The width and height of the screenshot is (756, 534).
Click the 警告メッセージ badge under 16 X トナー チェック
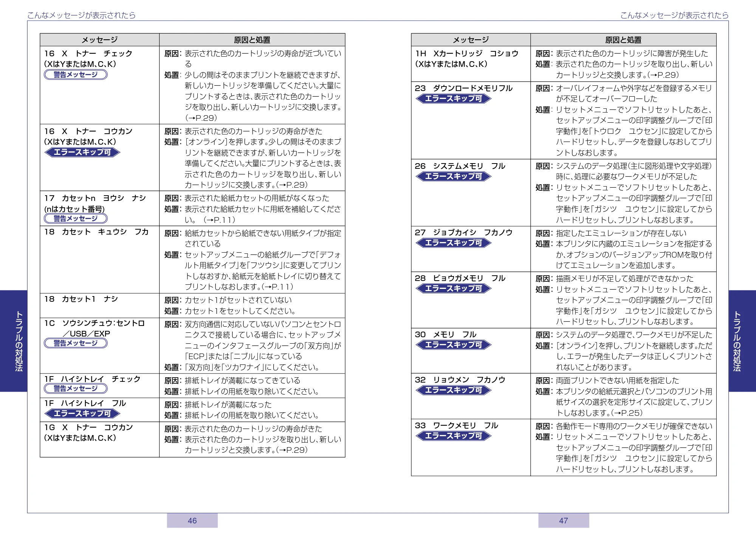[x=76, y=74]
